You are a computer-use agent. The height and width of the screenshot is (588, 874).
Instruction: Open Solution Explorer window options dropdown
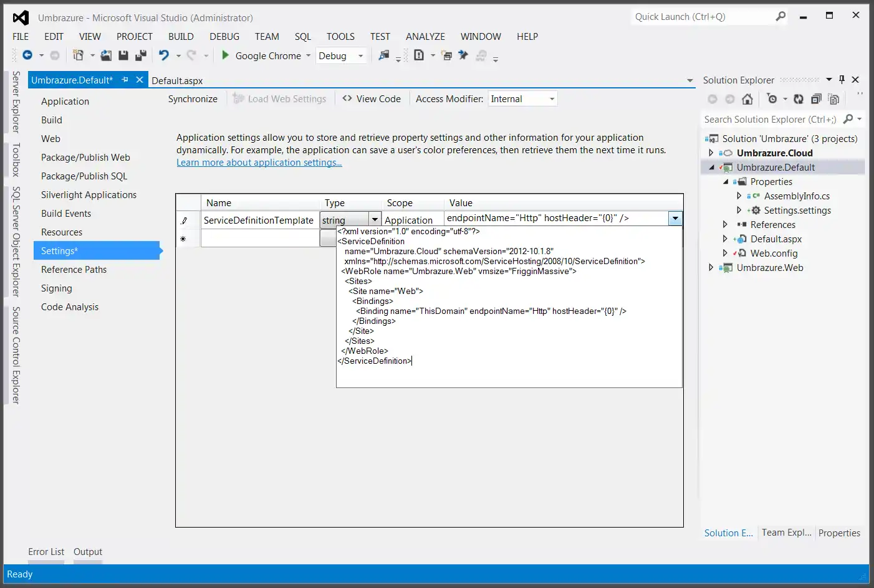(x=829, y=80)
